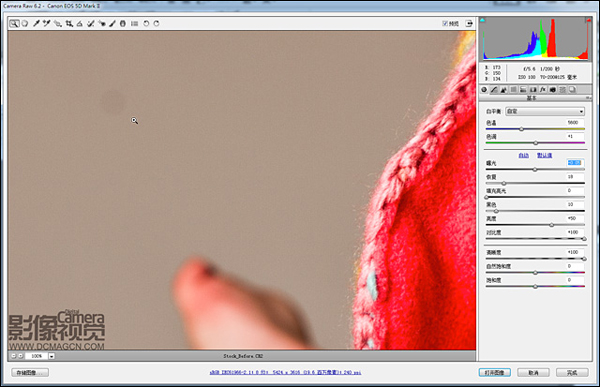The image size is (600, 387).
Task: Select the Hand tool
Action: click(25, 23)
